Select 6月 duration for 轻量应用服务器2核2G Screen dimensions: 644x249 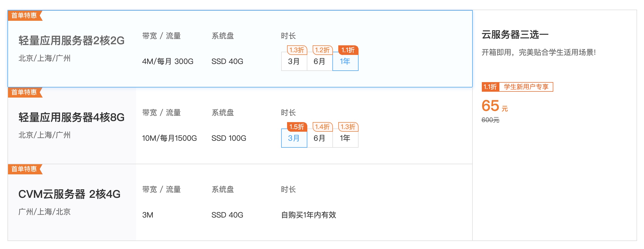[x=320, y=62]
